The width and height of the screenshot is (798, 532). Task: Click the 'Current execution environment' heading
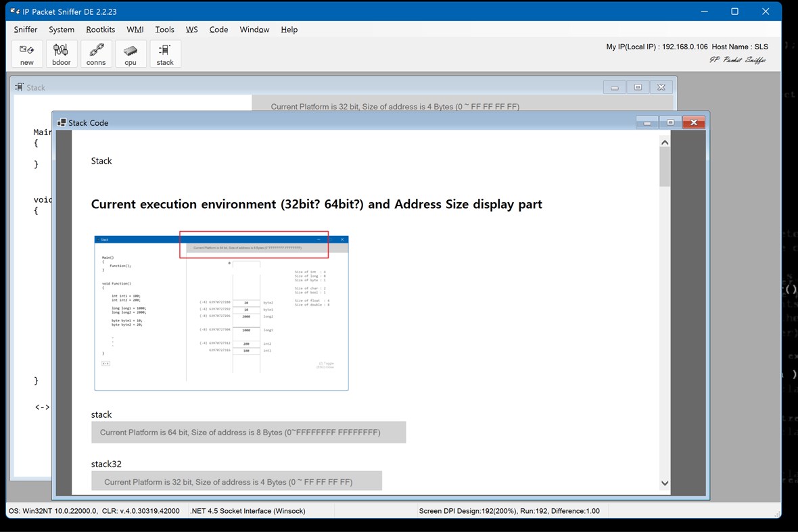tap(316, 204)
